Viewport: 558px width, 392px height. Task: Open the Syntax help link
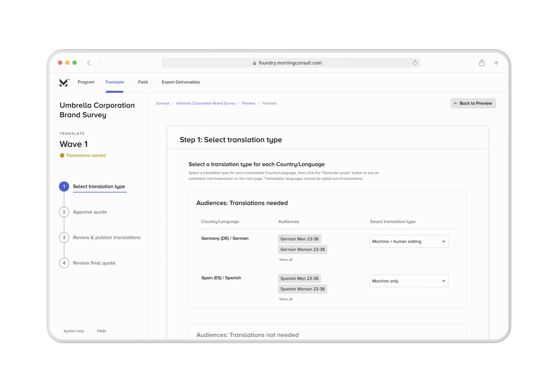pyautogui.click(x=74, y=331)
